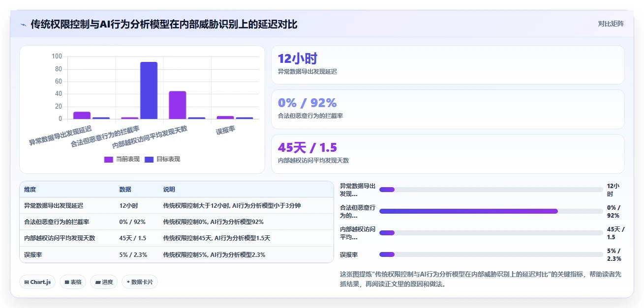644x308 pixels.
Task: Click the 0% / 92% progress value label
Action: pos(614,211)
